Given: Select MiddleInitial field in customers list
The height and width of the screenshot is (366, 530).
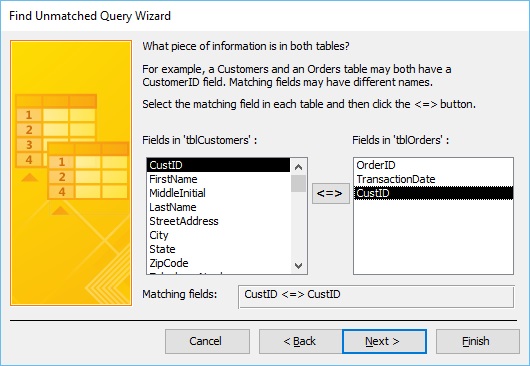Looking at the screenshot, I should pos(219,193).
